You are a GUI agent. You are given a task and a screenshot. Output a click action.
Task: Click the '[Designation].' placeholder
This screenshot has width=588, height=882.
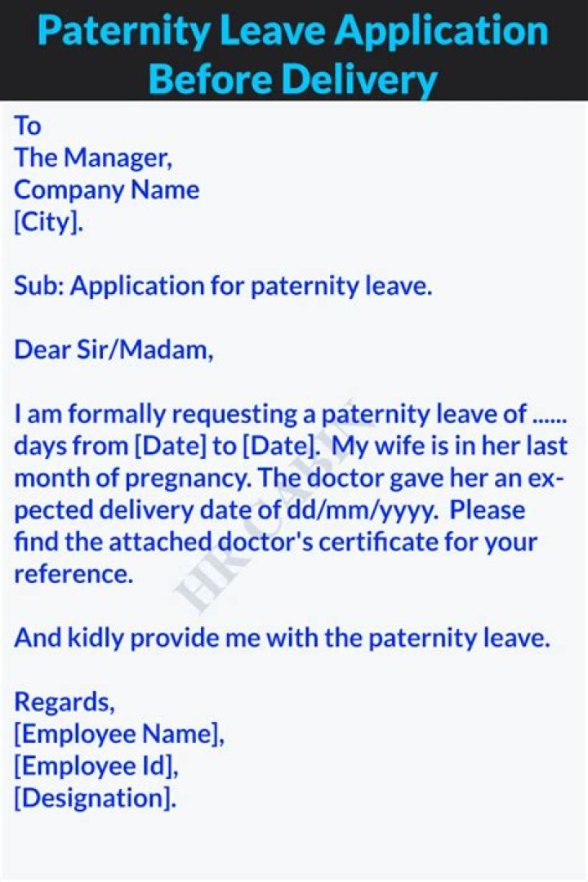click(x=95, y=798)
